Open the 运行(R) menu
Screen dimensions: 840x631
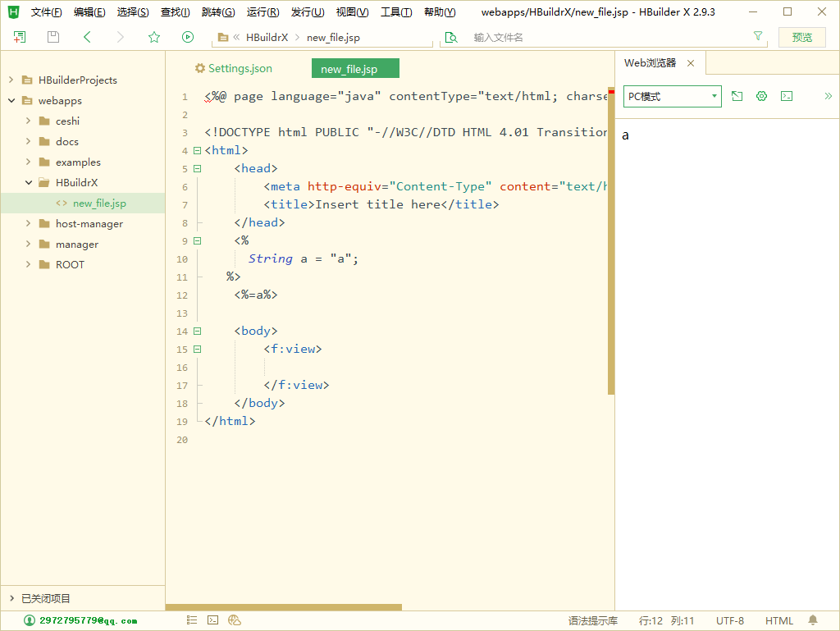(x=262, y=12)
